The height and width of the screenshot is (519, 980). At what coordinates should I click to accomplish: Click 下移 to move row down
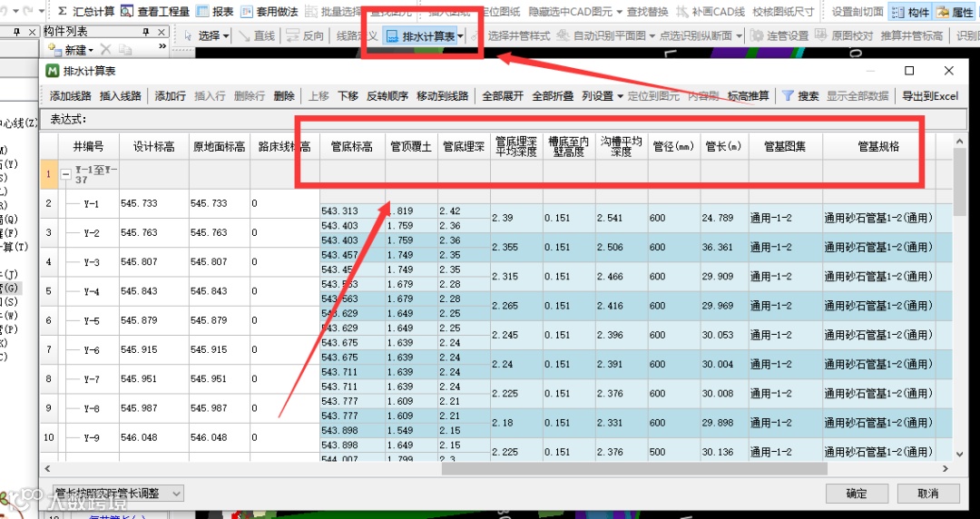pyautogui.click(x=348, y=95)
